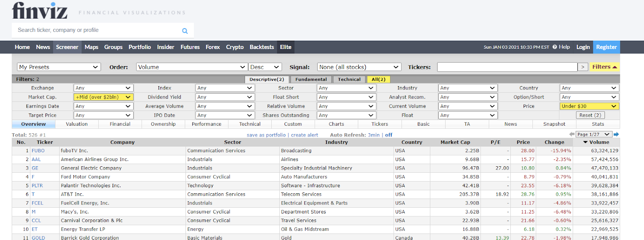Open the Page 1/27 dropdown
Viewport: 644px width, 240px height.
pyautogui.click(x=594, y=134)
